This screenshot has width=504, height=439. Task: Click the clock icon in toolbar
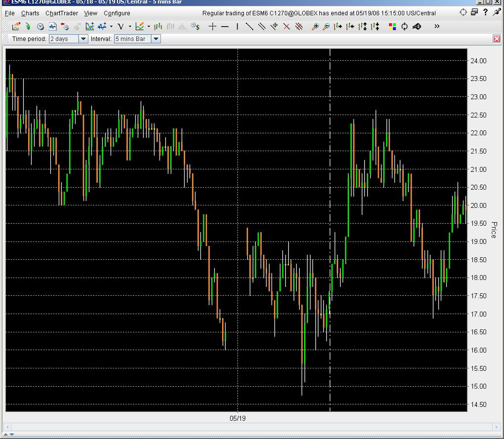click(40, 26)
